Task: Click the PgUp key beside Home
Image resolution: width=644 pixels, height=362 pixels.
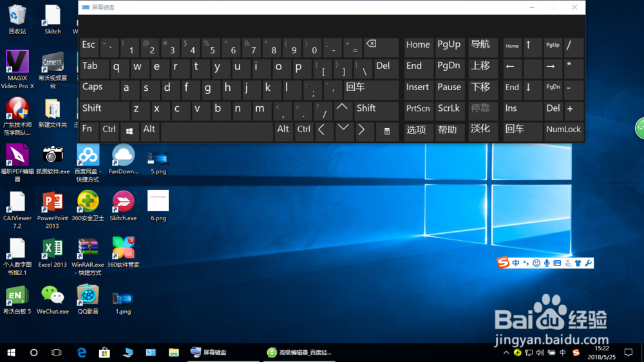Action: (x=450, y=48)
